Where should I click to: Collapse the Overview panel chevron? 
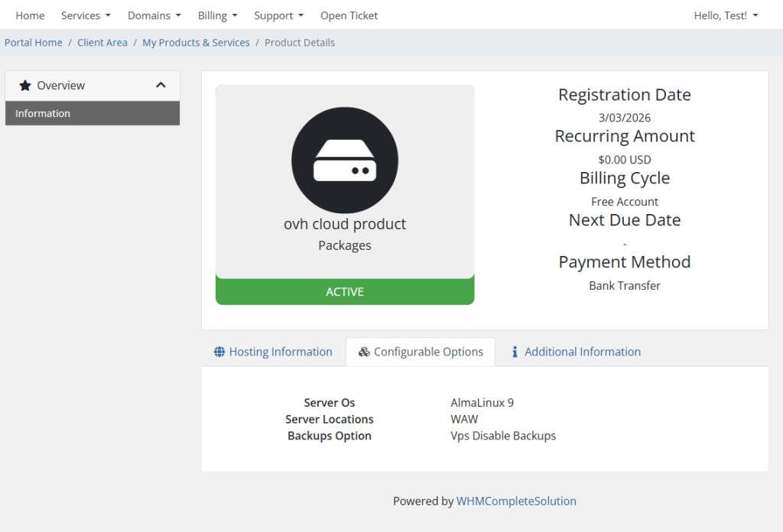pos(161,86)
